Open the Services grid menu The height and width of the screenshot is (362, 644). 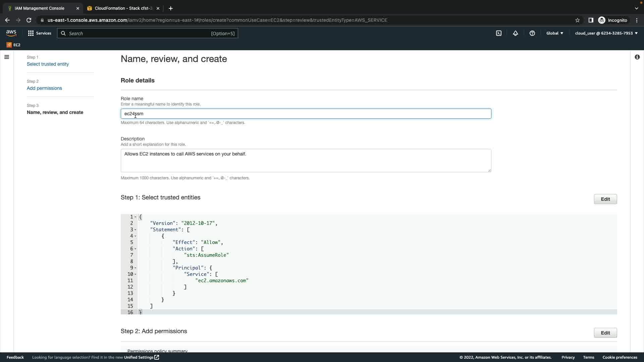click(39, 33)
